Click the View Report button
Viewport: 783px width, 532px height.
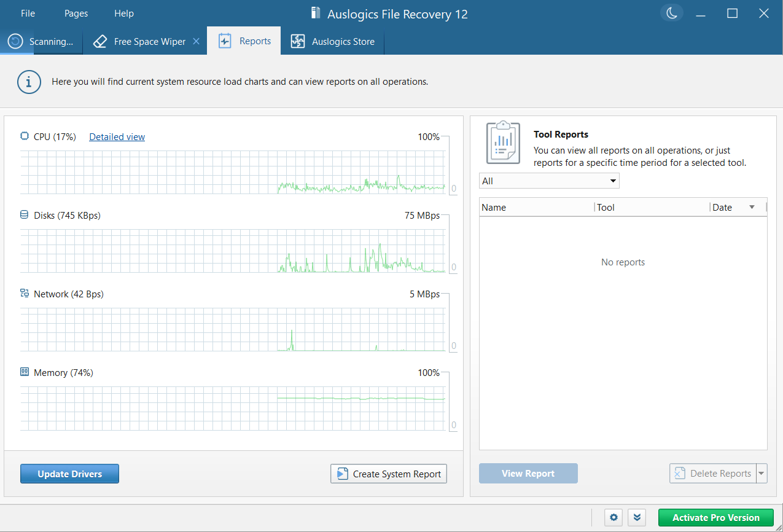tap(528, 474)
